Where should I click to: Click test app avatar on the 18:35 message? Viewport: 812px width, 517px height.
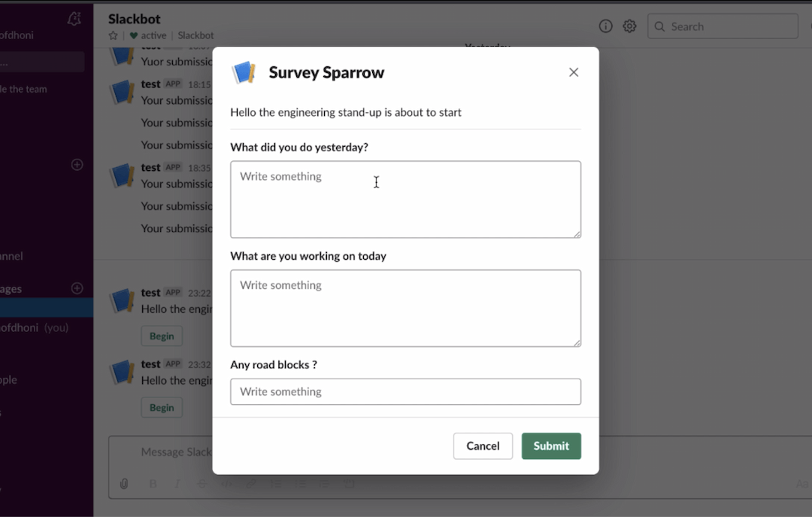pos(123,176)
